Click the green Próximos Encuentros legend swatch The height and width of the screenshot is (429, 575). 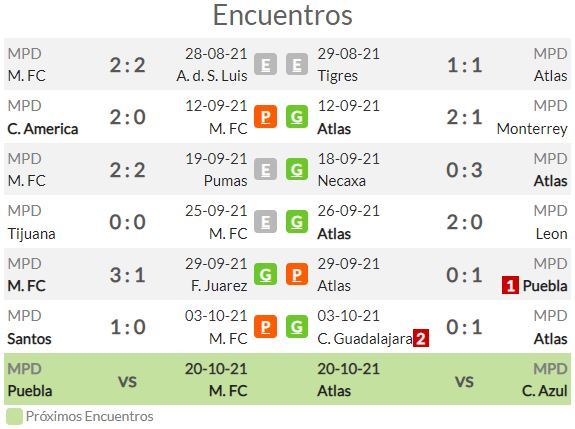tap(14, 417)
